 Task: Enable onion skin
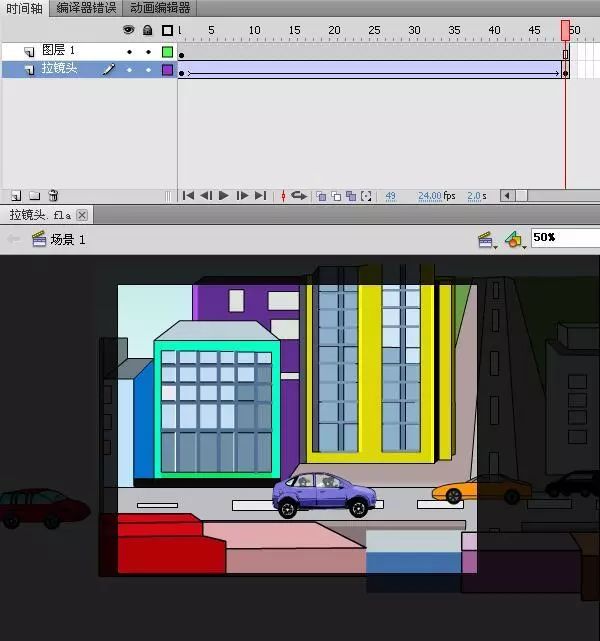[x=322, y=196]
